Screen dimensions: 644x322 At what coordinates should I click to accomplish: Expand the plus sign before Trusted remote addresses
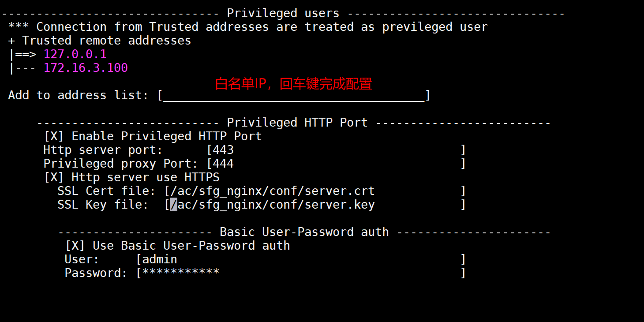[11, 41]
